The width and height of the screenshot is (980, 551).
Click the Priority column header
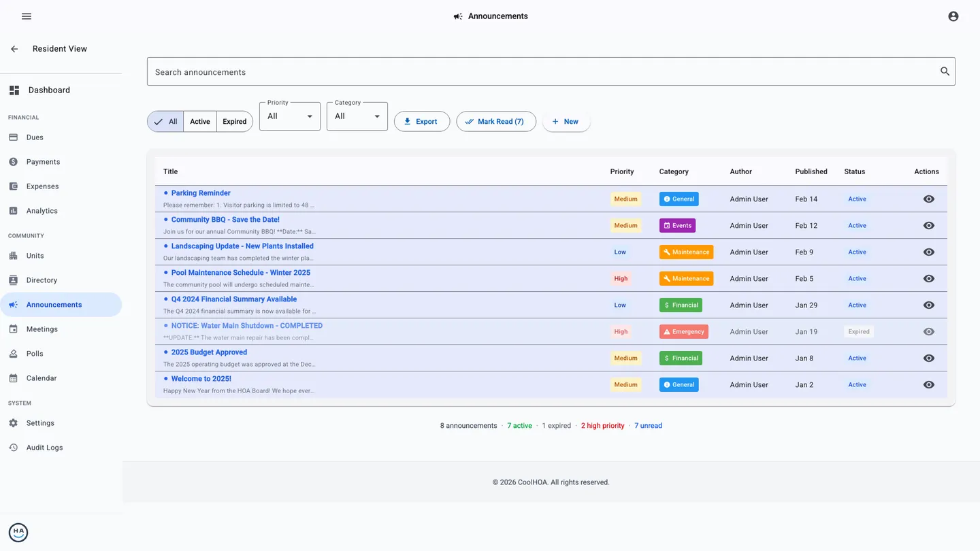(x=622, y=171)
